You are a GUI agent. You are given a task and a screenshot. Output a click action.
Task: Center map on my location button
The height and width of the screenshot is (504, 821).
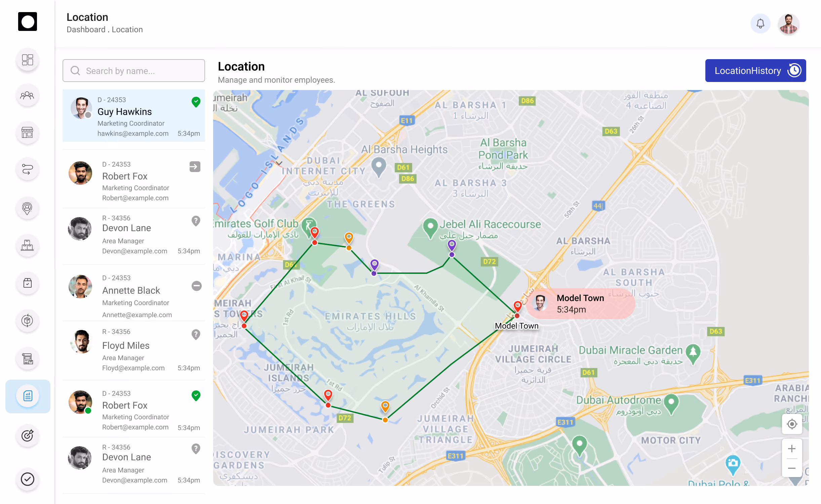[x=792, y=424]
